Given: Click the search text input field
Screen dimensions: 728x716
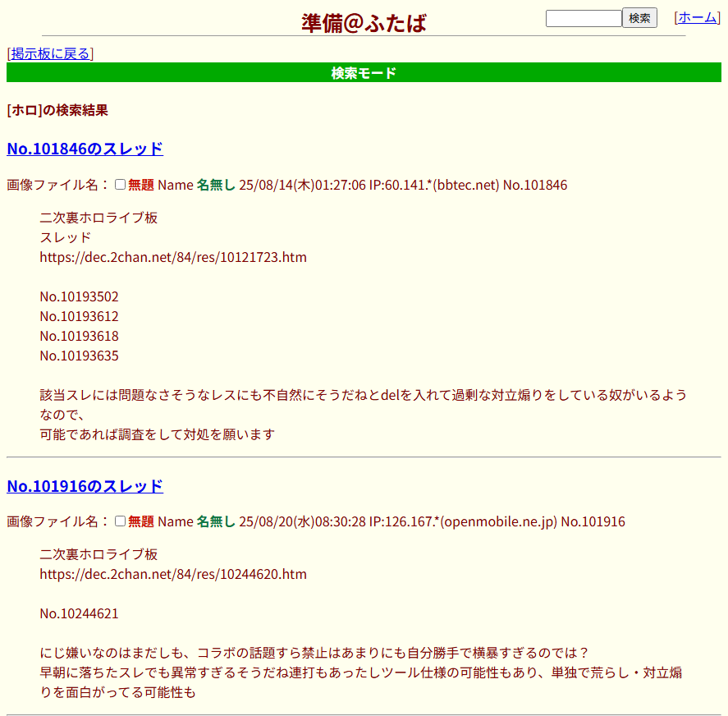Looking at the screenshot, I should pyautogui.click(x=583, y=18).
